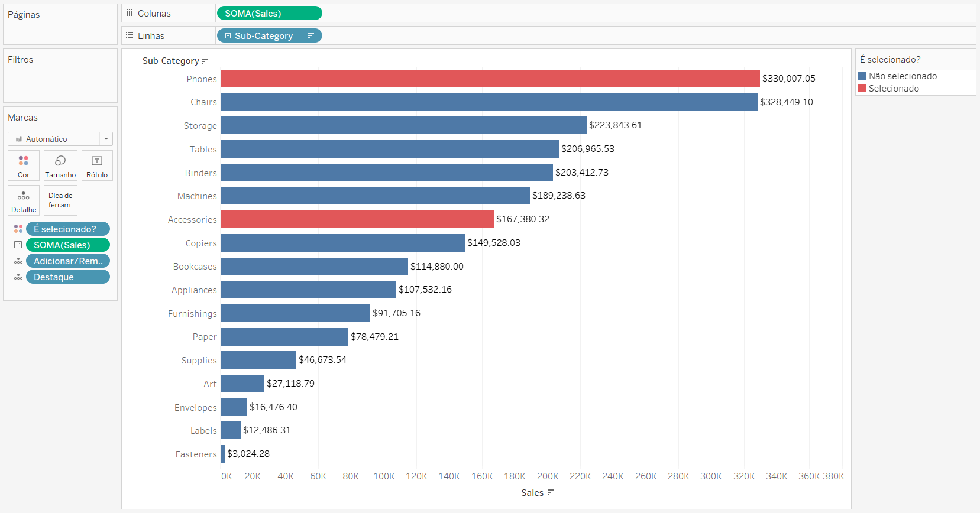Select the red Accessories bar
Screen dimensions: 980x513
point(357,219)
